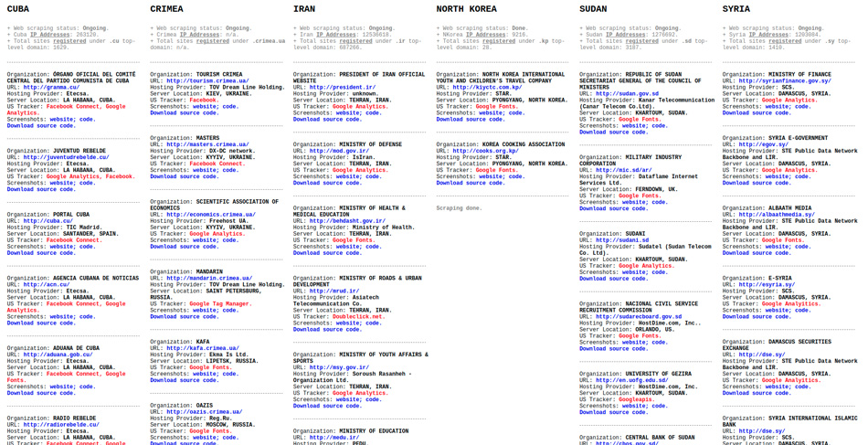Download source code for Syria E-Government
This screenshot has height=445, width=868.
click(757, 183)
